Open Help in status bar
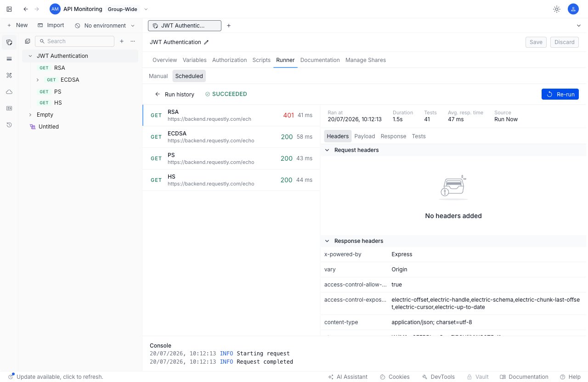The width and height of the screenshot is (588, 382). pos(570,377)
